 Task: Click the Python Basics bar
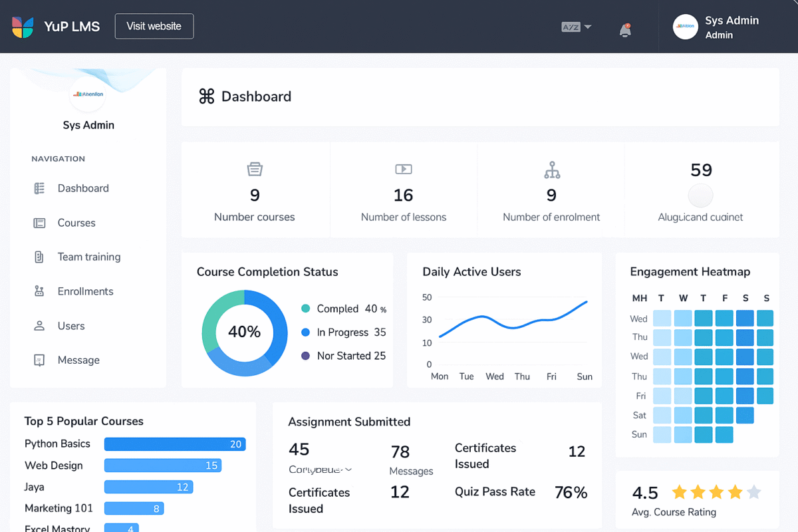[x=175, y=444]
